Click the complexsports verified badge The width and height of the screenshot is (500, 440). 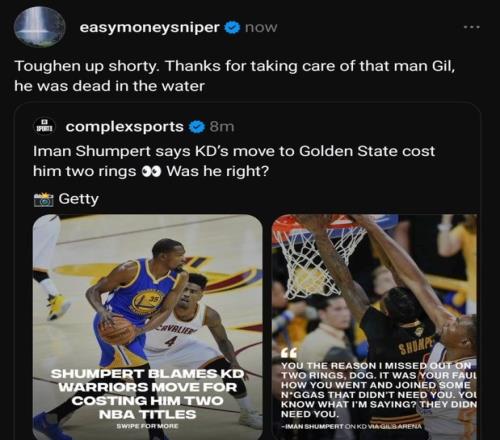click(x=197, y=127)
